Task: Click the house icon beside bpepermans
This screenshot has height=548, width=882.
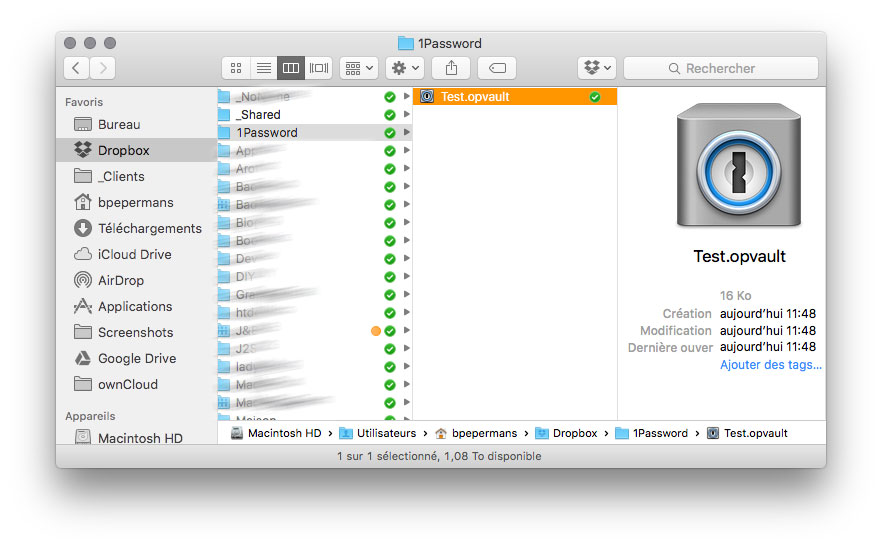Action: click(x=83, y=201)
